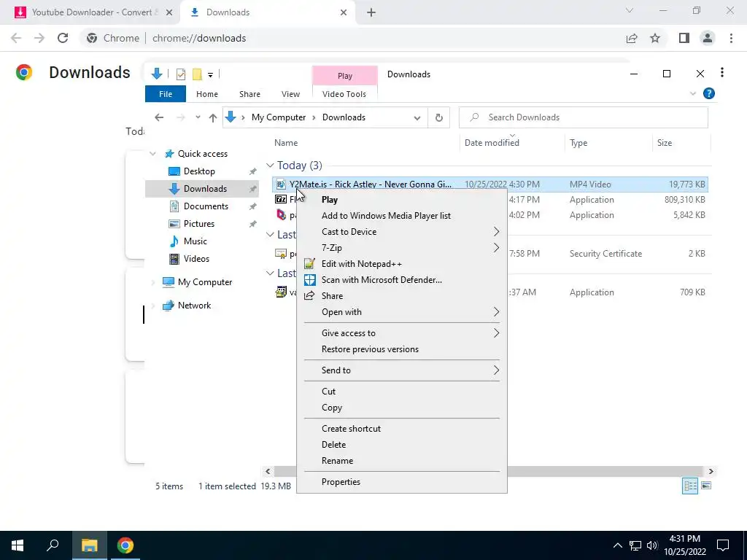Switch to the Home ribbon tab

[x=206, y=94]
